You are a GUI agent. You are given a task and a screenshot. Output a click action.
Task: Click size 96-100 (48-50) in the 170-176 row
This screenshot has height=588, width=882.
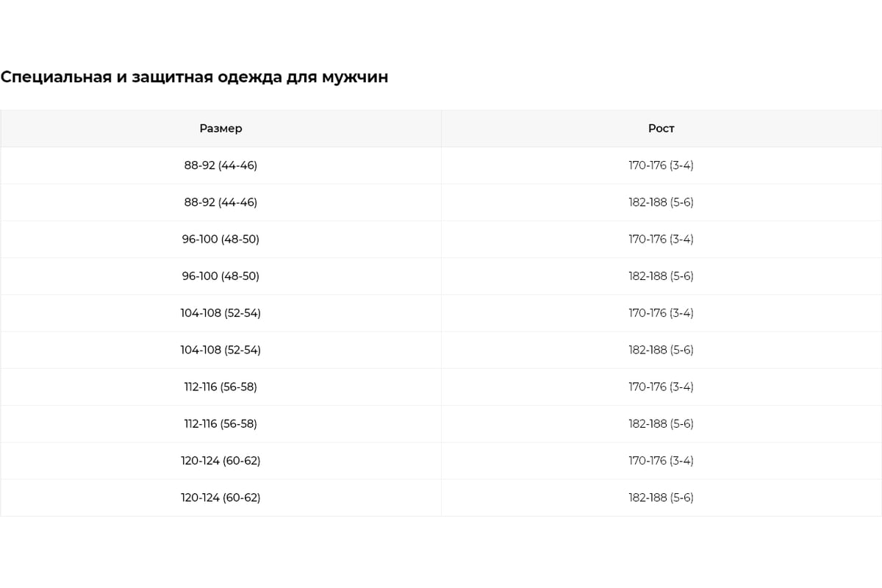[220, 239]
